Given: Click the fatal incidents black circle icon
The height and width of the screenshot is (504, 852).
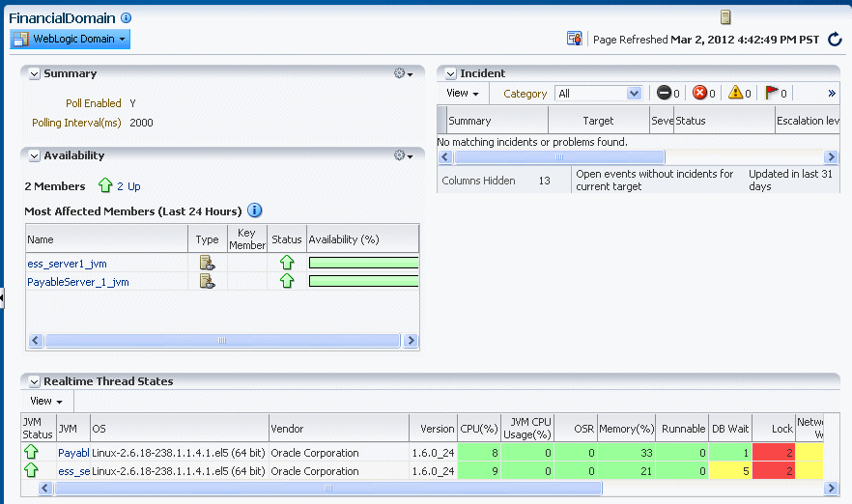Looking at the screenshot, I should 664,93.
